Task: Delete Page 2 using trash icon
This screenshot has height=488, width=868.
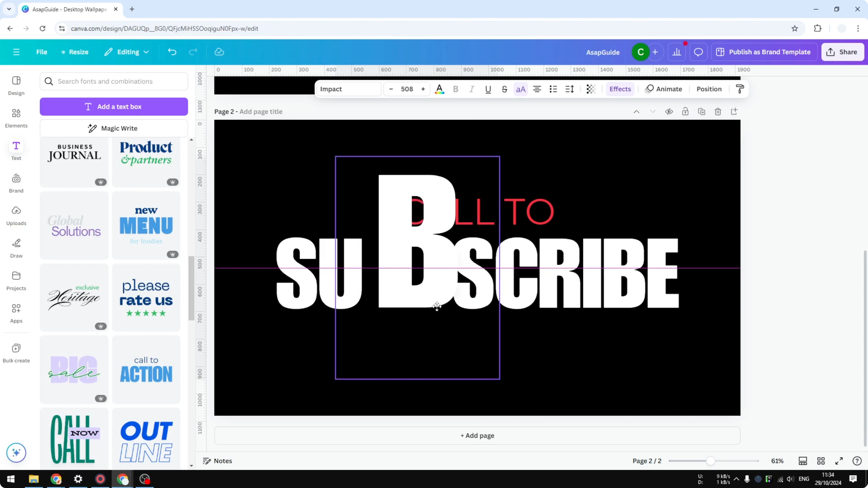Action: (718, 112)
